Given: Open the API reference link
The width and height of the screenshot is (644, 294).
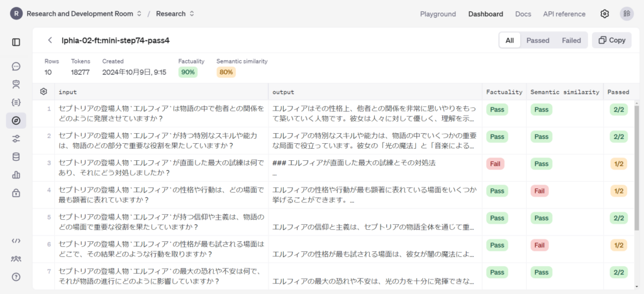Looking at the screenshot, I should tap(564, 14).
